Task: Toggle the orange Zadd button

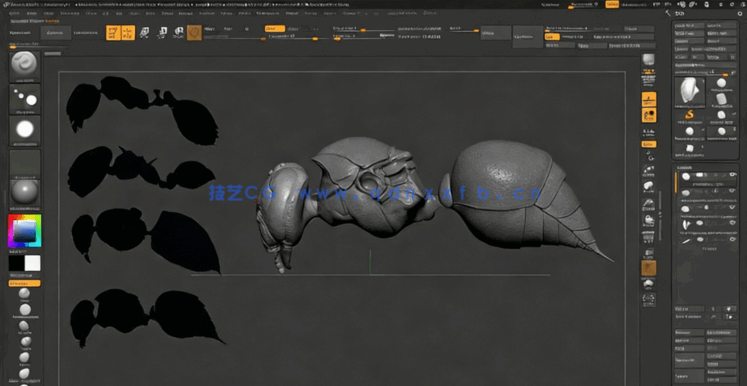Action: (274, 29)
